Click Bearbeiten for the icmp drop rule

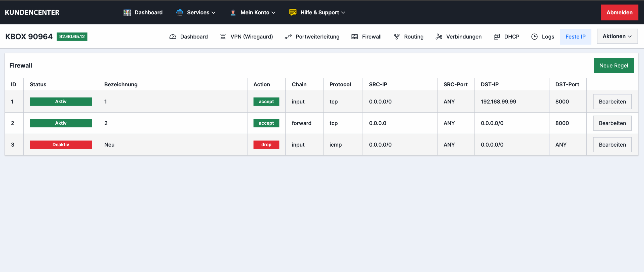(x=612, y=145)
